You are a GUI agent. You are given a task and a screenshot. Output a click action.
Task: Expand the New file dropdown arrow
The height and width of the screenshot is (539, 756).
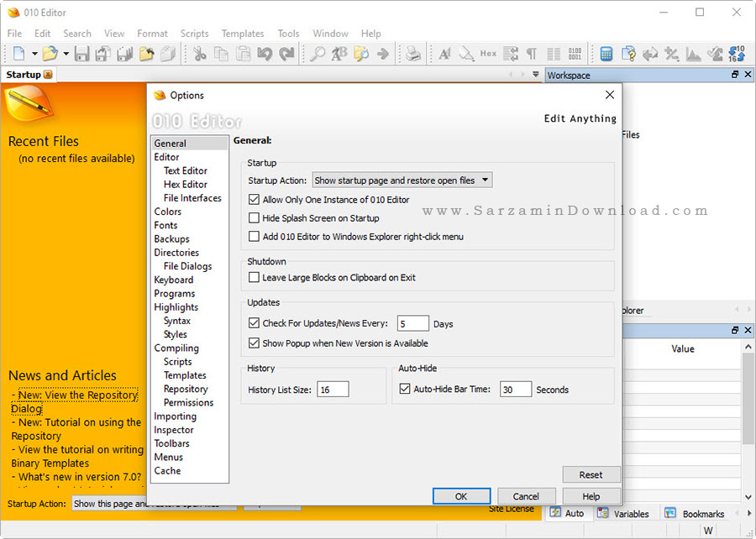point(34,54)
